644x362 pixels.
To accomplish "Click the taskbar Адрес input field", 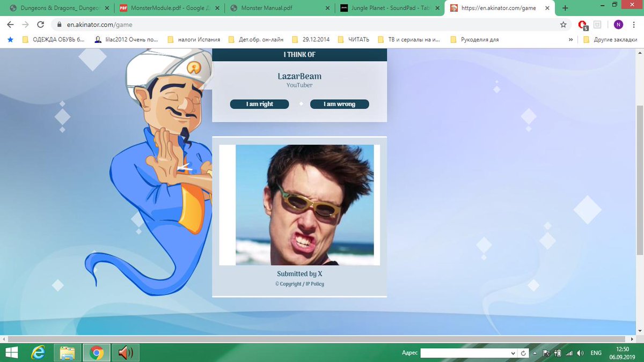I will click(465, 353).
